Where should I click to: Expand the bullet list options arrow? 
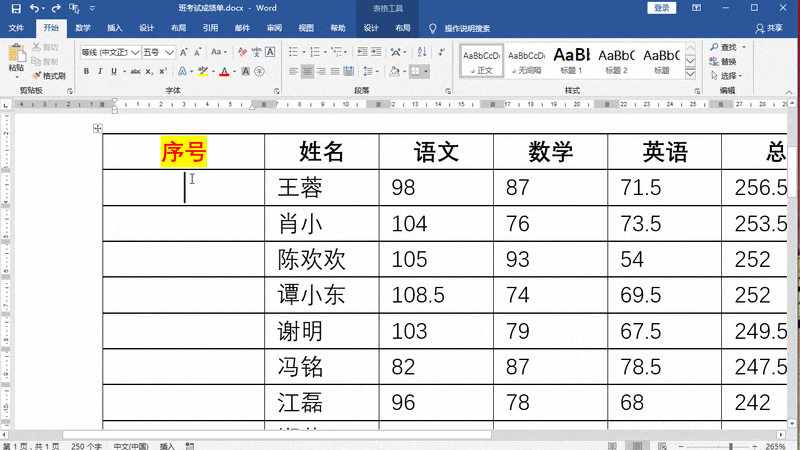[x=304, y=52]
